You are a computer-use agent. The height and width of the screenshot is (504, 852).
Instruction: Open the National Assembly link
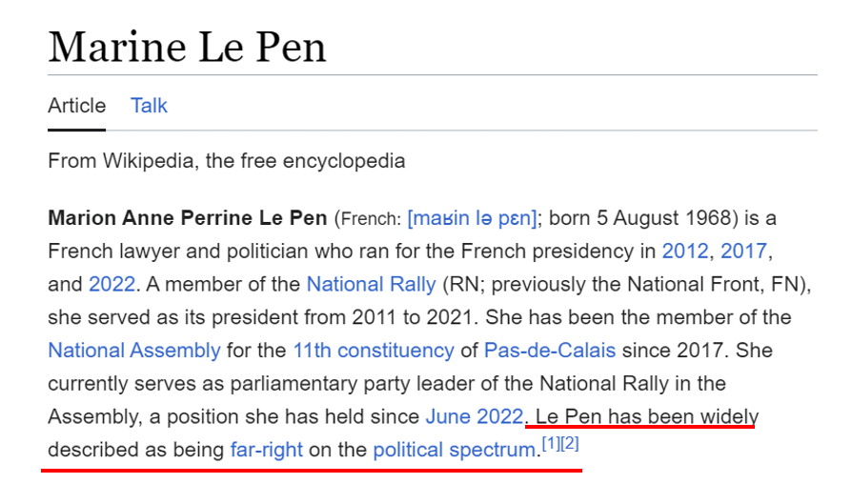[134, 350]
